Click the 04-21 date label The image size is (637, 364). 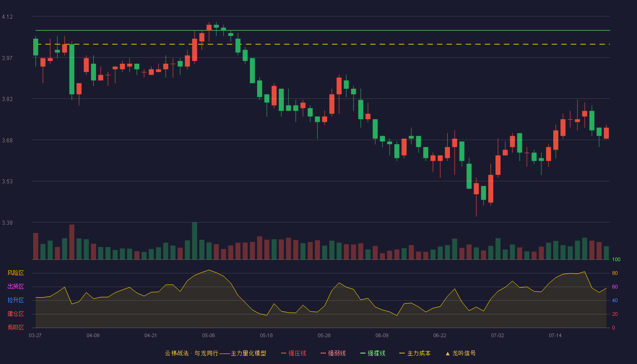pyautogui.click(x=151, y=335)
